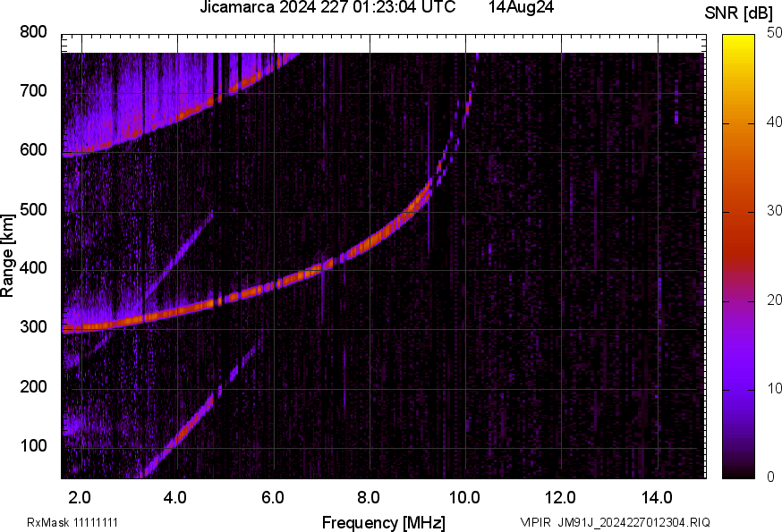Click the colorbar tick label "50"
Viewport: 782px width, 532px height.
point(775,33)
